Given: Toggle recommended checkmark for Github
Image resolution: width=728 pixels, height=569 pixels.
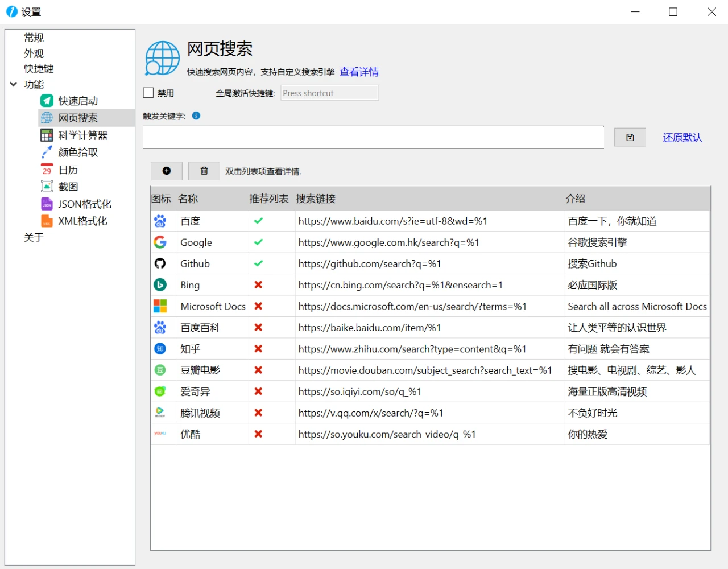Looking at the screenshot, I should [x=258, y=263].
